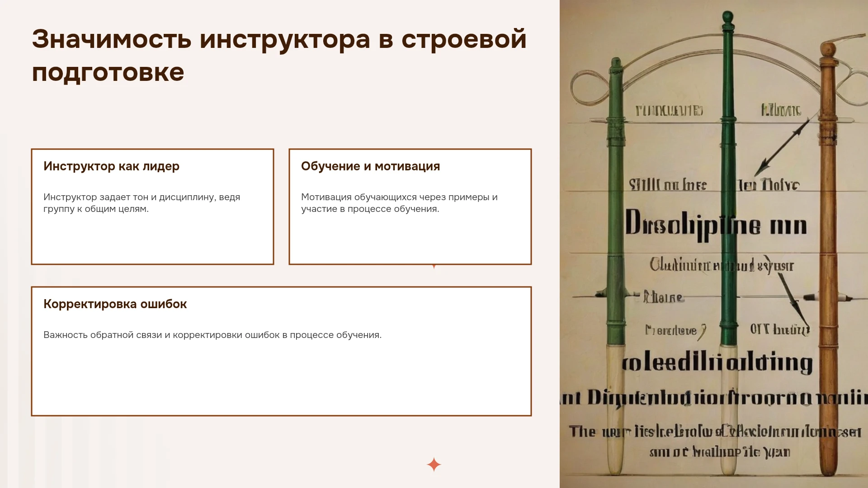Select the empty area of Корректировка ошибок card
This screenshot has width=868, height=488.
pyautogui.click(x=281, y=380)
